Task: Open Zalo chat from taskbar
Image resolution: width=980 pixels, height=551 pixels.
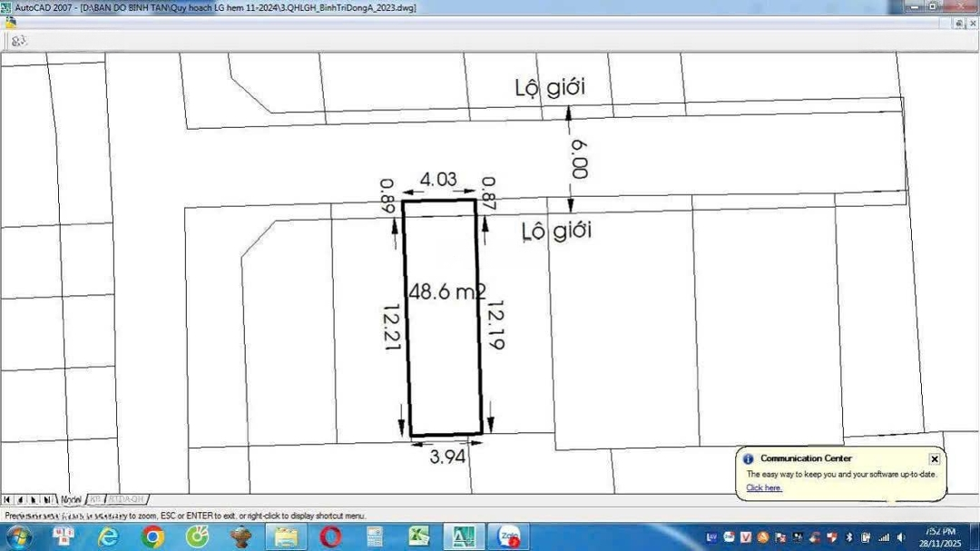Action: pyautogui.click(x=510, y=536)
